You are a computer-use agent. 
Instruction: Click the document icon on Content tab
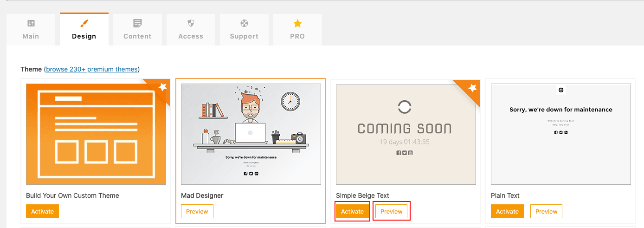(x=137, y=23)
